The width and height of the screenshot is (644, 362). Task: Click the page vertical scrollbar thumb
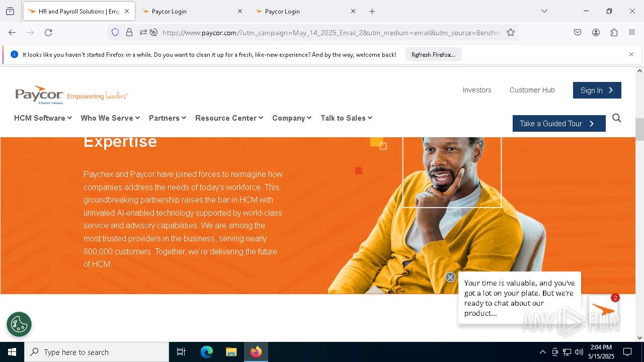click(x=639, y=130)
